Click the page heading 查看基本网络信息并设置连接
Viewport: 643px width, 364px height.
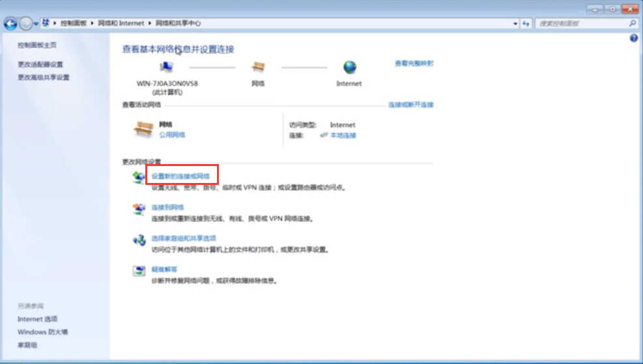coord(178,49)
